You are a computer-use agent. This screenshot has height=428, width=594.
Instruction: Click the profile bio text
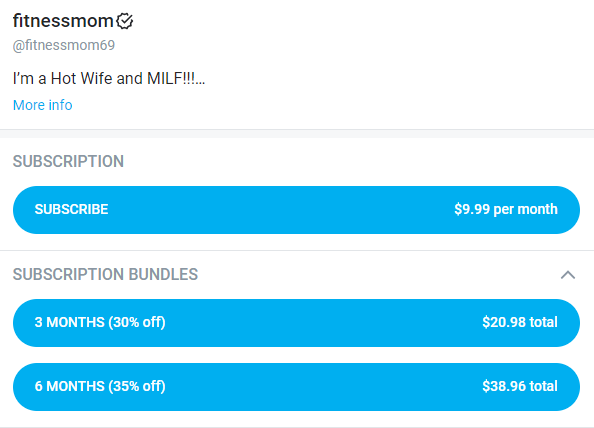pos(108,79)
